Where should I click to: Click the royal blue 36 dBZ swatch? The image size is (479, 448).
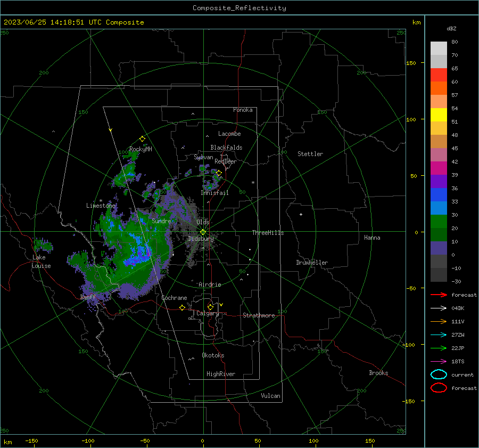(439, 194)
